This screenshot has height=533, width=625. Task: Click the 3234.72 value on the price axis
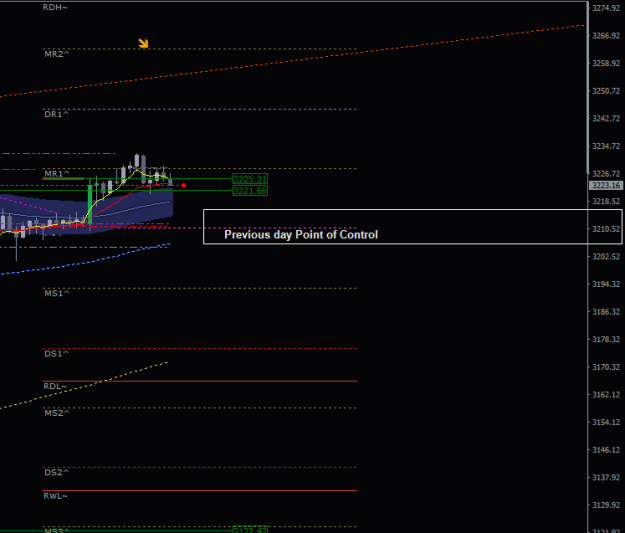[x=606, y=146]
